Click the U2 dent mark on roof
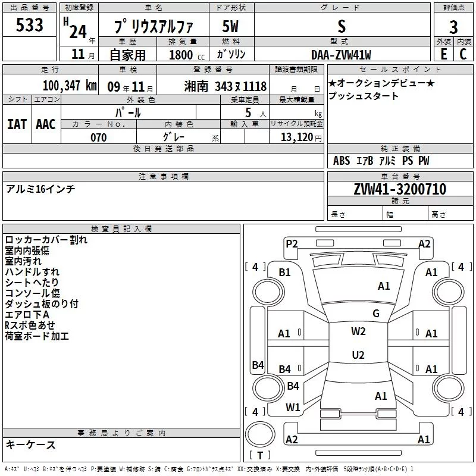This screenshot has width=476, height=476. 358,355
